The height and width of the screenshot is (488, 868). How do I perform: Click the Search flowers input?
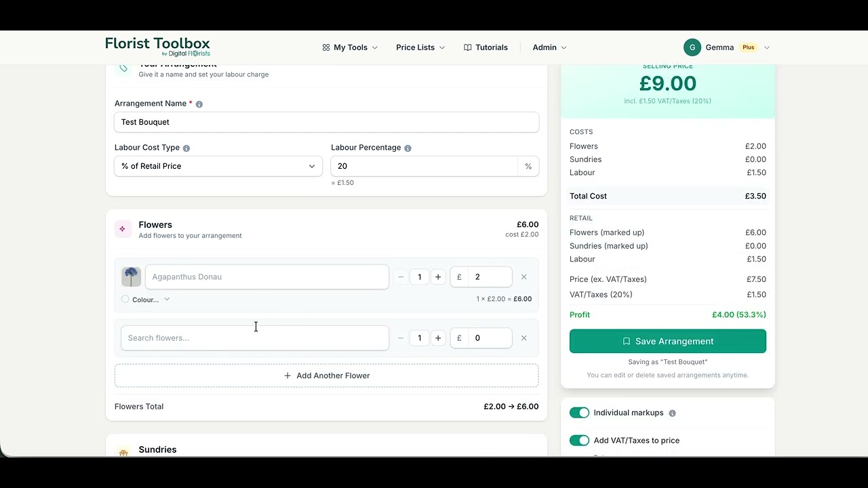pos(255,338)
